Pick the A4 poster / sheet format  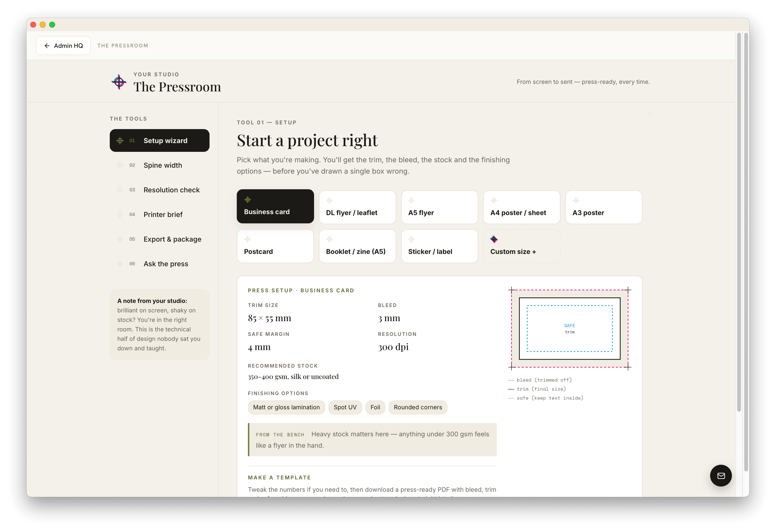pyautogui.click(x=522, y=207)
